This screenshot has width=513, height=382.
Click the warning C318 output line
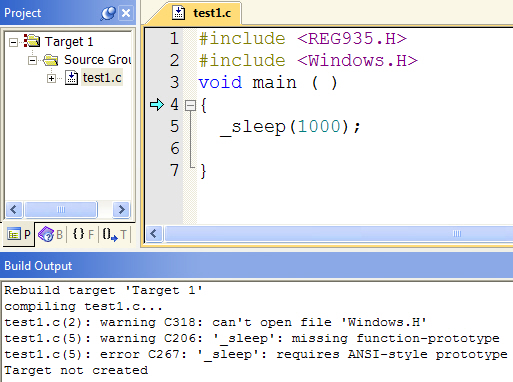[215, 322]
